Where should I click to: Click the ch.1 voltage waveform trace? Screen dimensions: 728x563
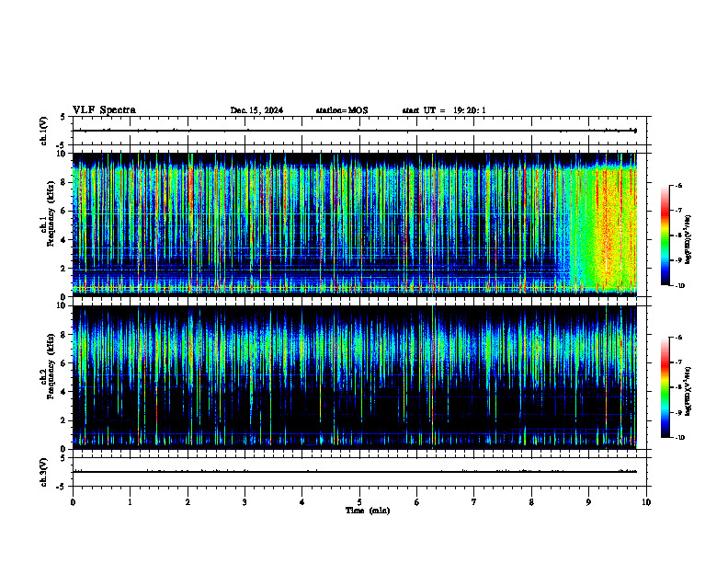click(354, 131)
